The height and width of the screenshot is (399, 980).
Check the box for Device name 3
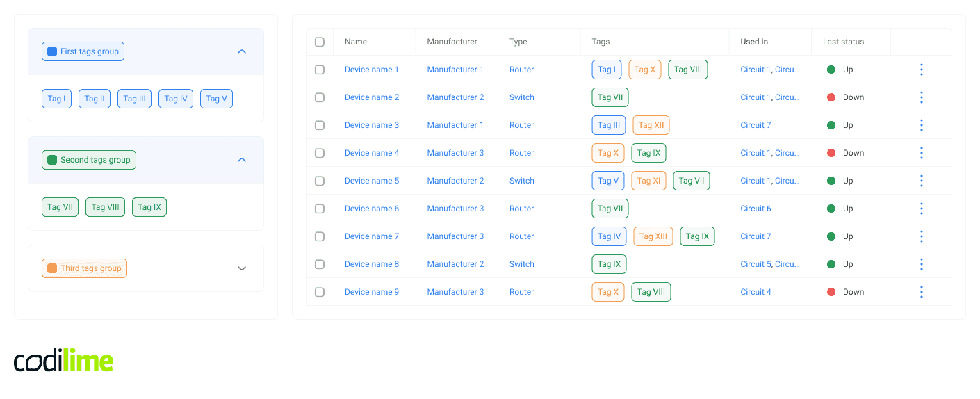[x=320, y=125]
